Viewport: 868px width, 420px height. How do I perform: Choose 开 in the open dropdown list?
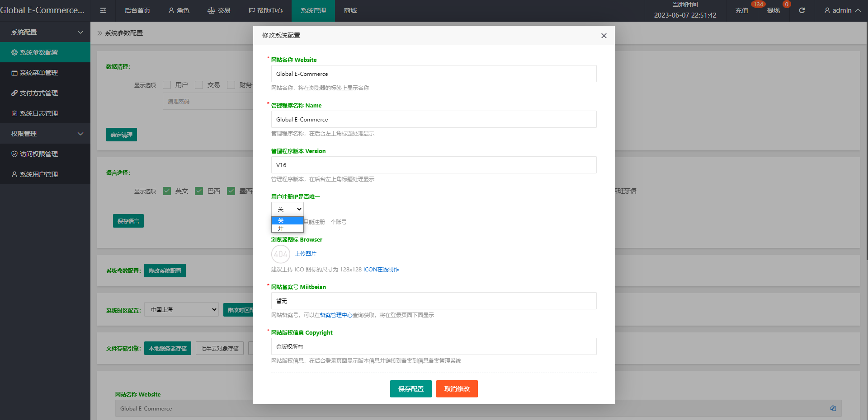[x=288, y=228]
